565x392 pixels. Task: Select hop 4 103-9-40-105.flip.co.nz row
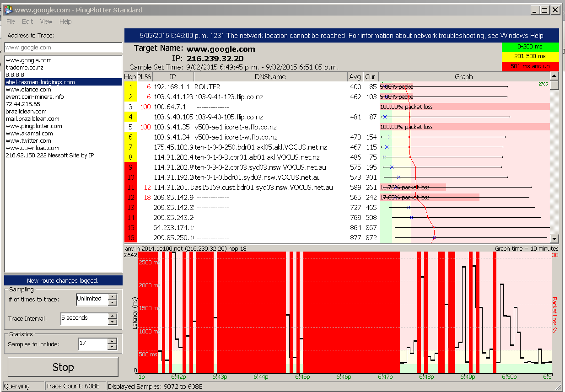337,117
